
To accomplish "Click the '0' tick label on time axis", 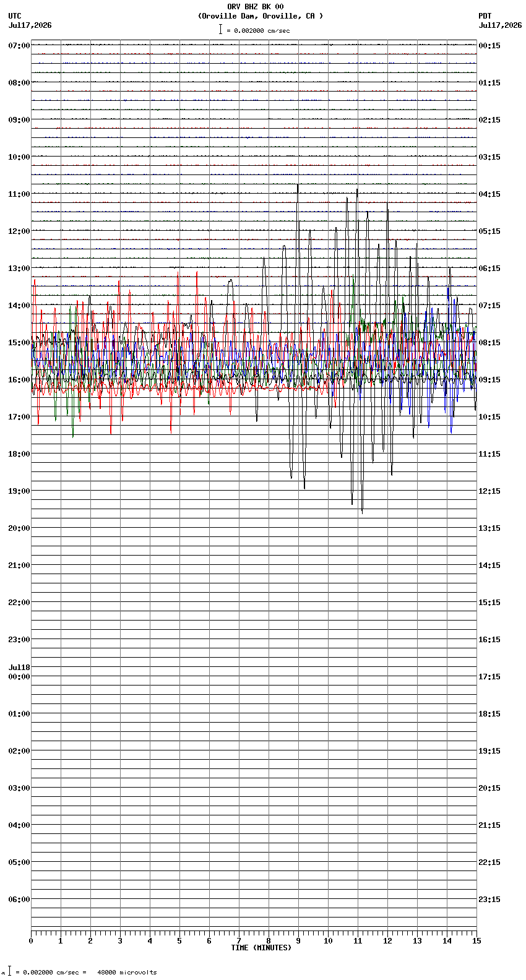I will (31, 941).
